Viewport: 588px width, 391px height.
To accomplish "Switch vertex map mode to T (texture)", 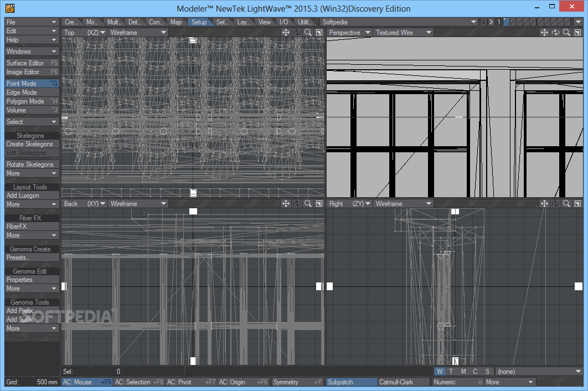I will pos(451,372).
